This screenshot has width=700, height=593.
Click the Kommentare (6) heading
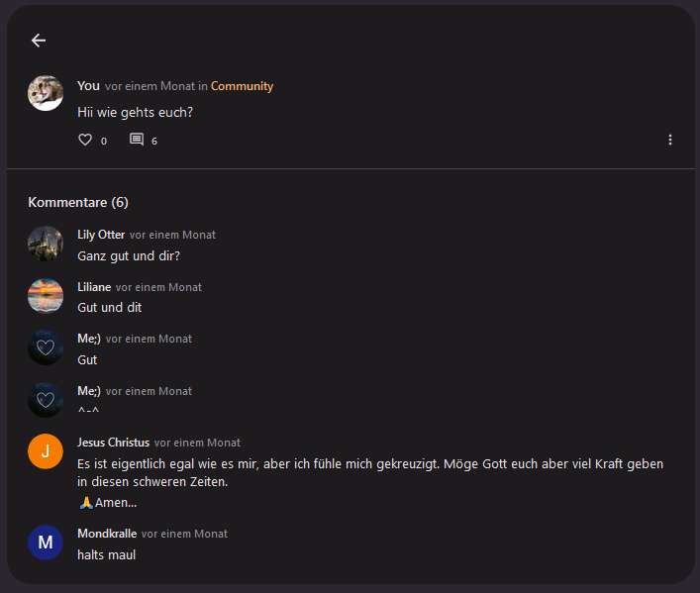coord(78,202)
